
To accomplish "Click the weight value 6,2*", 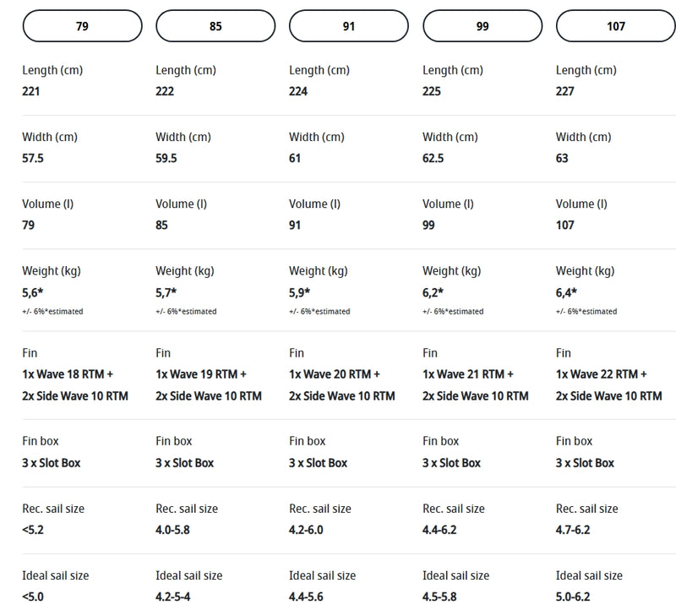I will point(433,292).
